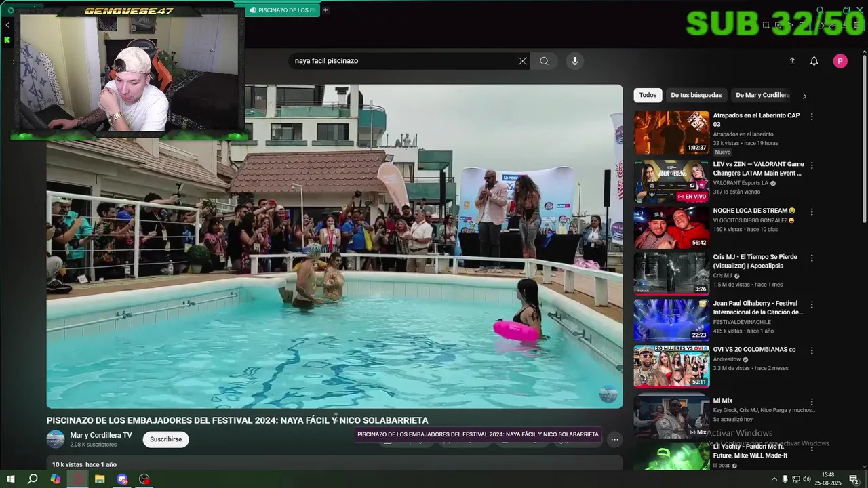
Task: Open LEV vs ZEN VALORANT Game Changers video
Action: (671, 181)
